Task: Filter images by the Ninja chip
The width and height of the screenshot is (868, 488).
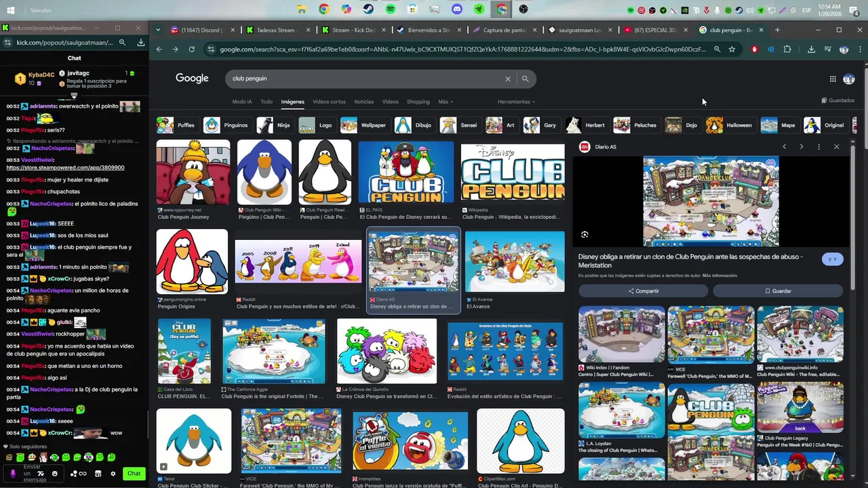Action: tap(275, 125)
